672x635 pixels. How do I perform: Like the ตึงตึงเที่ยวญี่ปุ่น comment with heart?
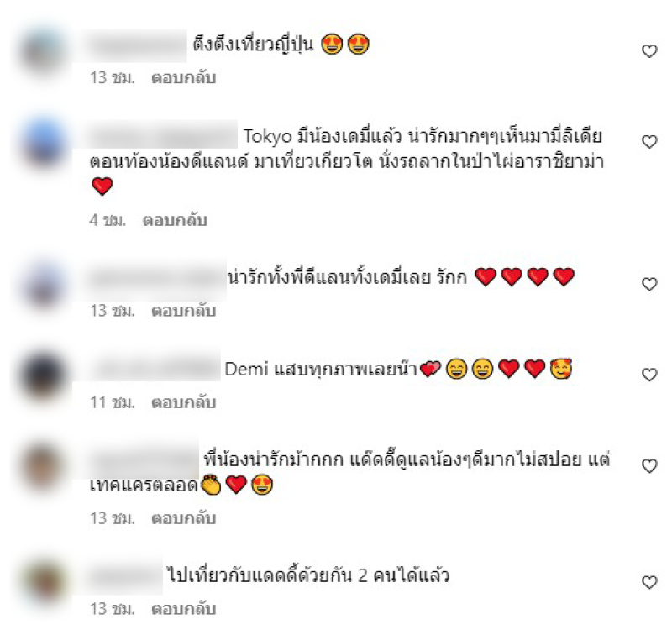point(649,51)
